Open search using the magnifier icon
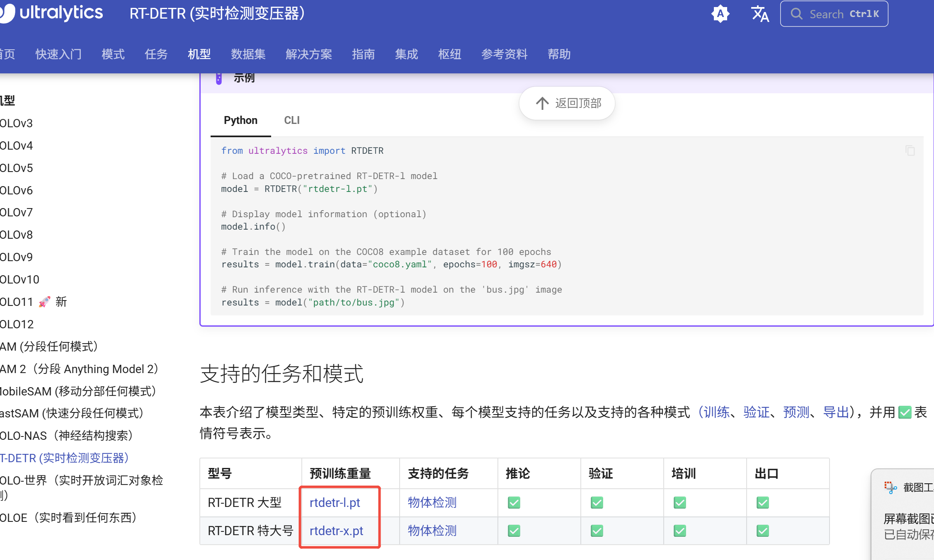Viewport: 934px width, 560px height. pos(796,14)
